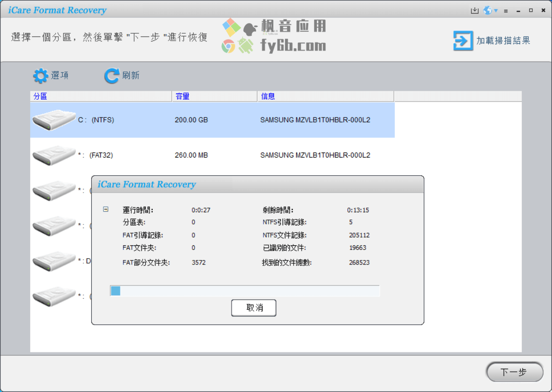Click 運行時間 label in dialog
The width and height of the screenshot is (552, 392).
click(x=138, y=210)
